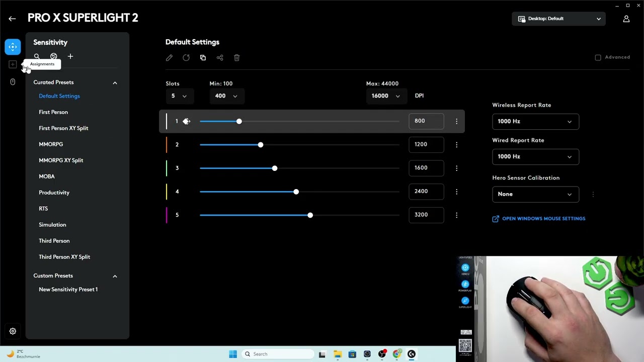Collapse the Custom Presets section
The image size is (644, 362).
[115, 276]
